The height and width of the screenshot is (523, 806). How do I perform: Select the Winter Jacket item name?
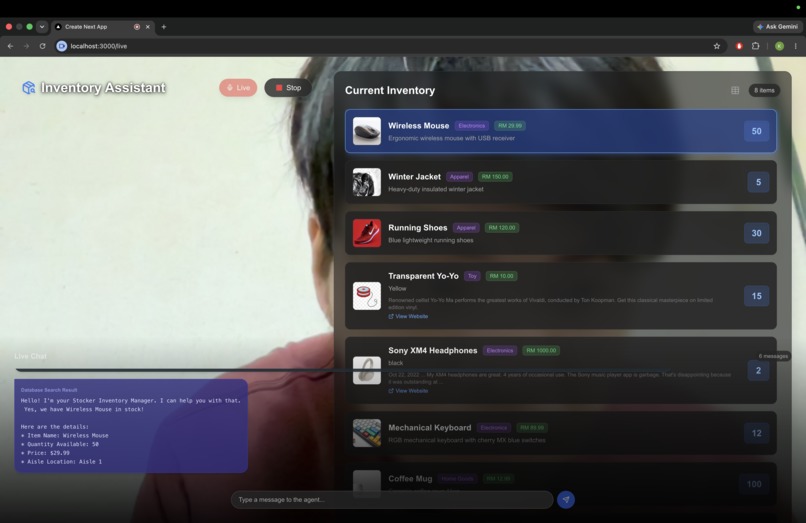(x=414, y=176)
